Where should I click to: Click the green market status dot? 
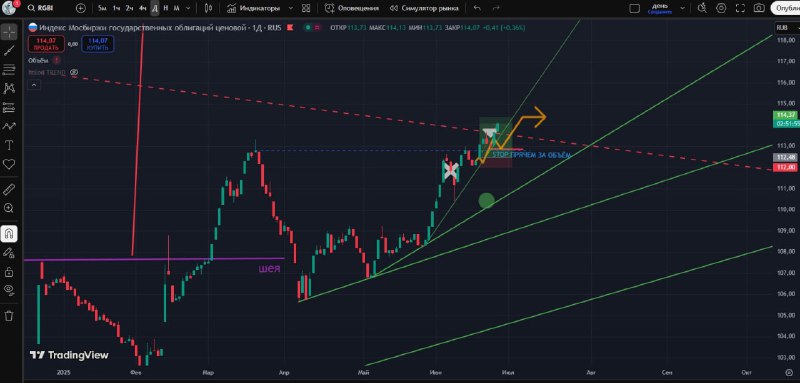pos(308,28)
